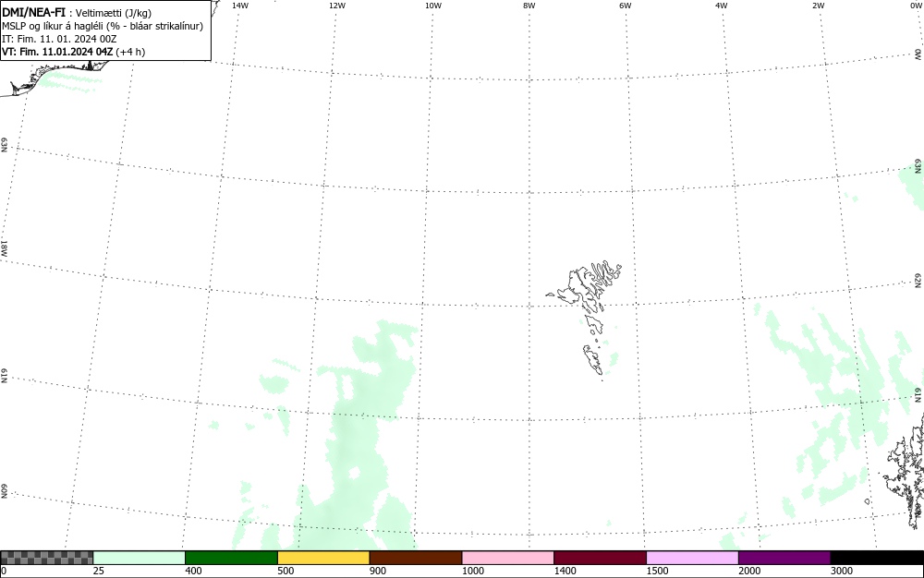Viewport: 924px width, 578px height.
Task: Click the legend value 1500
Action: click(657, 571)
